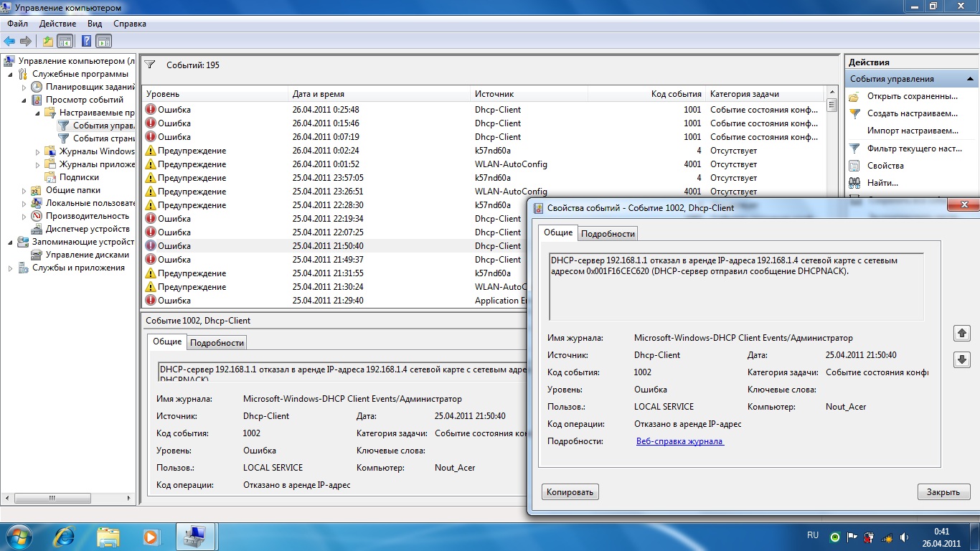Click Импорт настраиваем… action
The image size is (980, 551).
[913, 131]
